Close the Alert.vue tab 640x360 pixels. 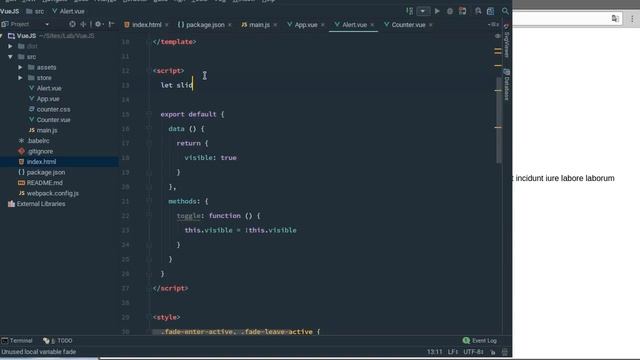372,25
